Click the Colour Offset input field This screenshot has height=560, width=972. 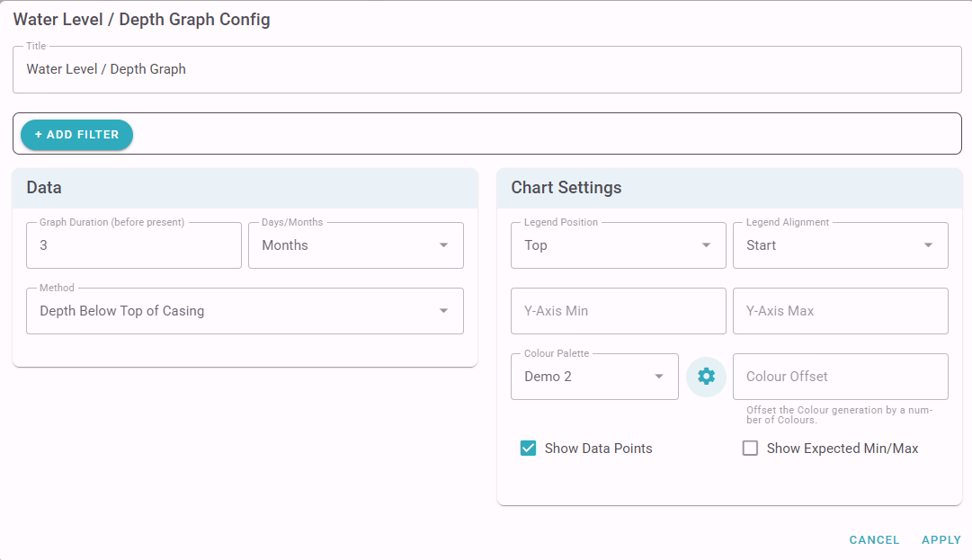pyautogui.click(x=840, y=377)
